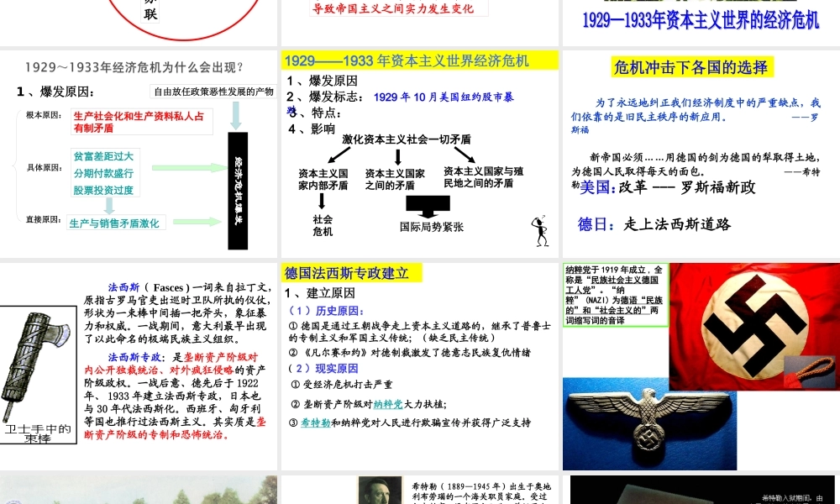Viewport: 840px width, 504px height.
Task: Open the slide explaining 法西斯 Fasces
Action: [139, 366]
